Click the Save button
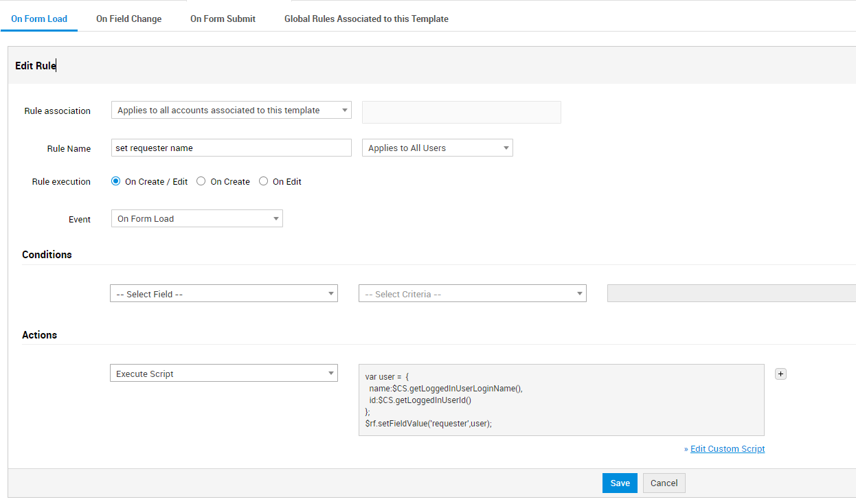This screenshot has width=856, height=504. click(x=620, y=483)
